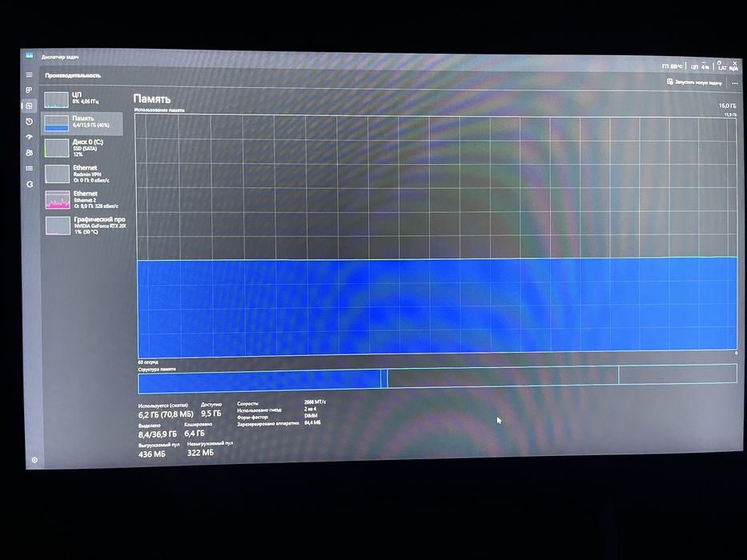Click the '6,4 ГБ' cached value
747x560 pixels.
coord(195,433)
